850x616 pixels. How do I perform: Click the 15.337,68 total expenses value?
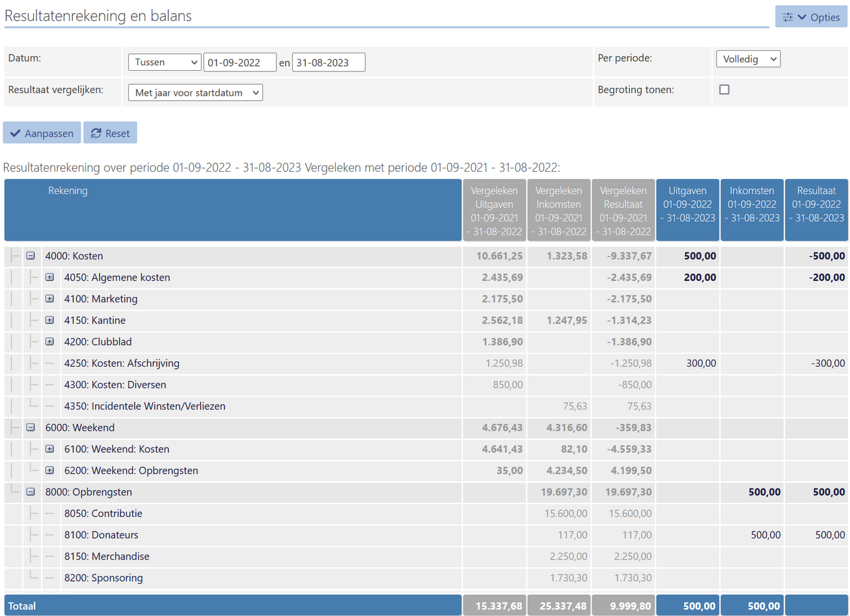pos(499,606)
